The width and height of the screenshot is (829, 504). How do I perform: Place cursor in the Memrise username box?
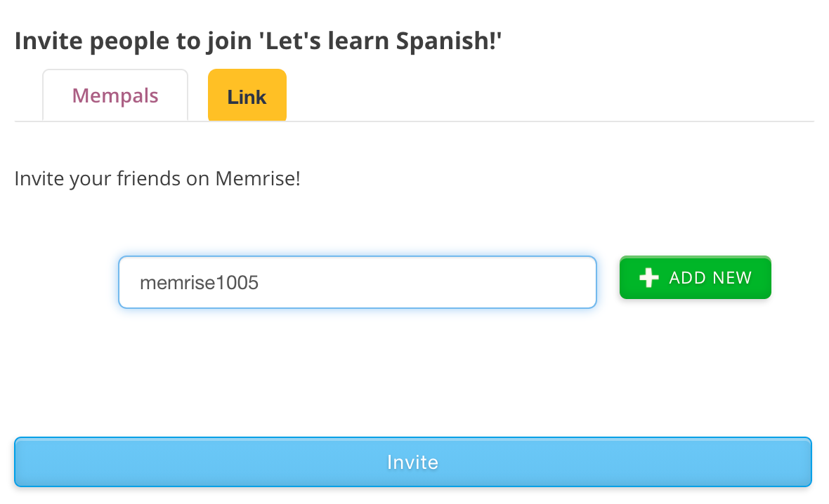pyautogui.click(x=357, y=282)
